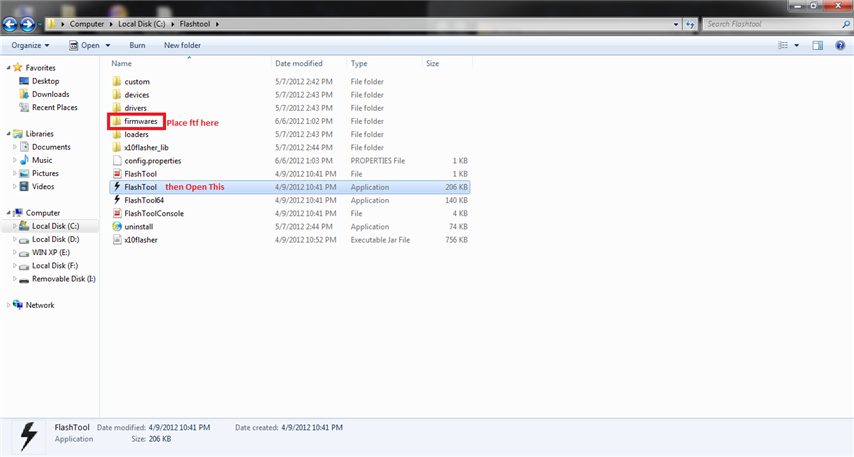Expand the Documents library node
Screen dimensions: 854x457
(x=15, y=147)
